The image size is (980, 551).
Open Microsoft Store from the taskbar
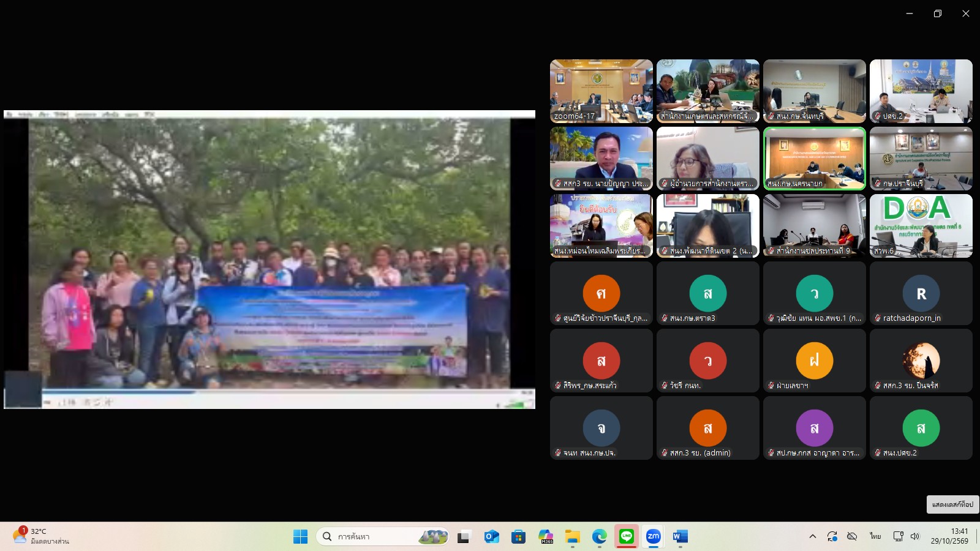[518, 537]
